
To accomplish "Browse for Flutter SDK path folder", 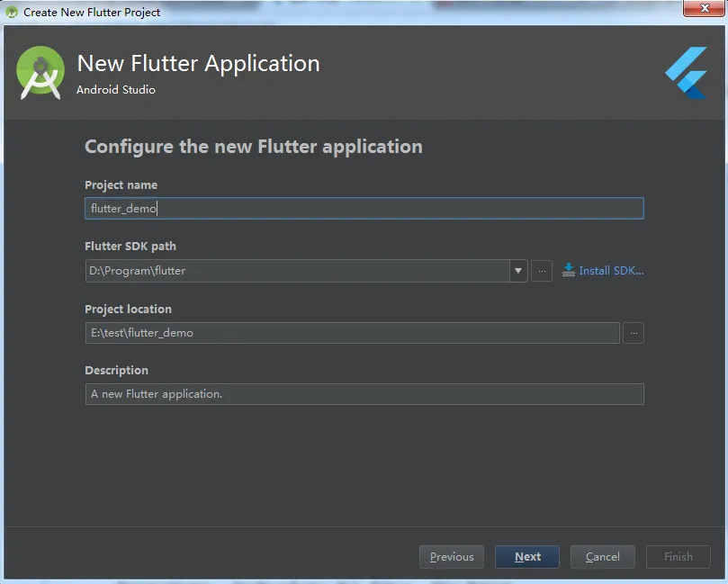I will pos(542,271).
